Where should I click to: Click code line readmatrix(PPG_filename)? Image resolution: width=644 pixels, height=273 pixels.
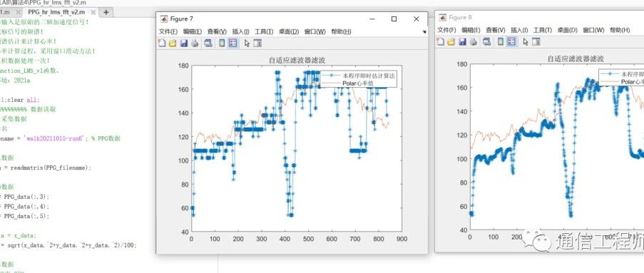coord(46,168)
